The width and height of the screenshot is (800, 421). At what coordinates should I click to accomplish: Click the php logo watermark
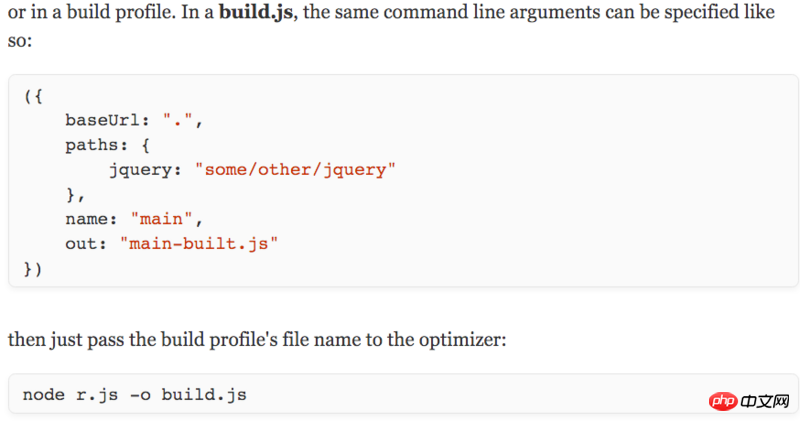(722, 401)
